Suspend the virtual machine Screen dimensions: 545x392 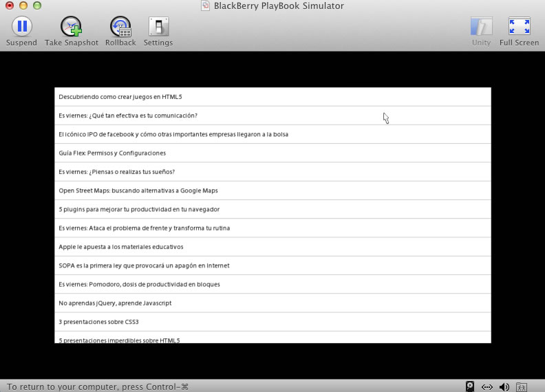(21, 31)
